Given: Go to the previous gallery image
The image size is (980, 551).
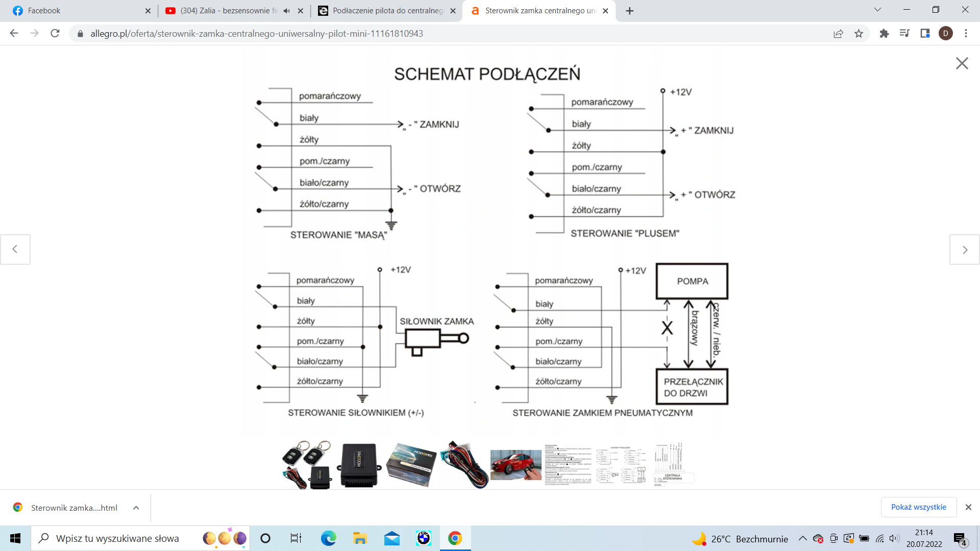Looking at the screenshot, I should pyautogui.click(x=15, y=249).
